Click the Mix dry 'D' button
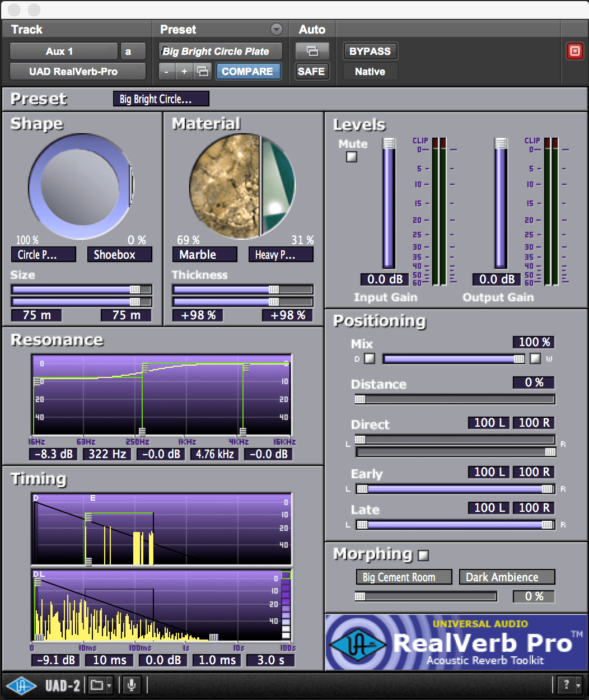Screen dimensions: 589x700 click(x=370, y=358)
